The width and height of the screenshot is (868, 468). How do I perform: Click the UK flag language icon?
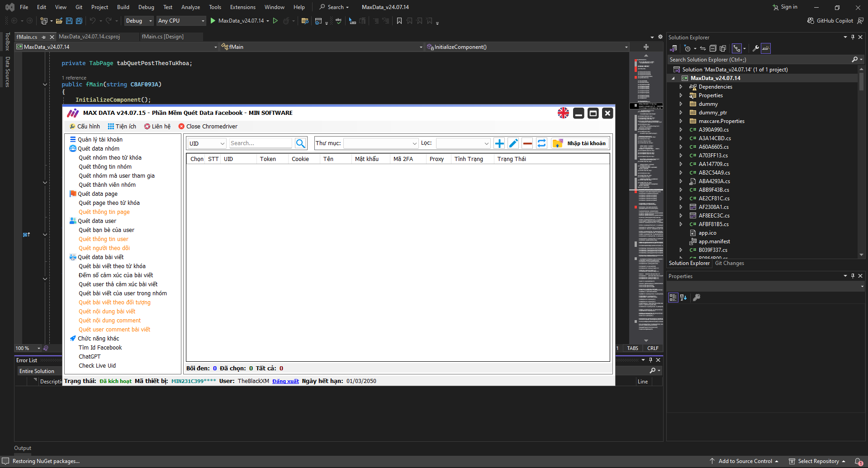pyautogui.click(x=563, y=113)
